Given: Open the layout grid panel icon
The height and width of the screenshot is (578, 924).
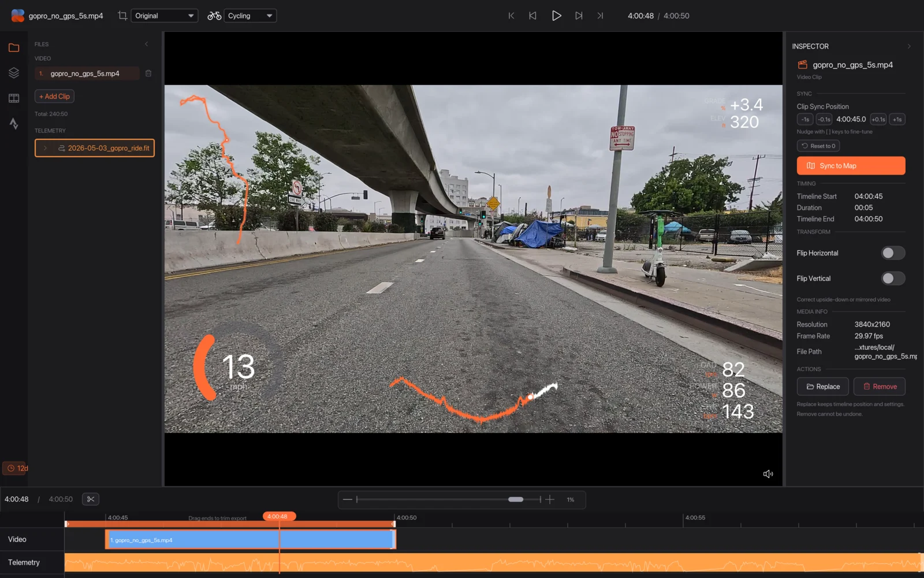Looking at the screenshot, I should click(14, 98).
